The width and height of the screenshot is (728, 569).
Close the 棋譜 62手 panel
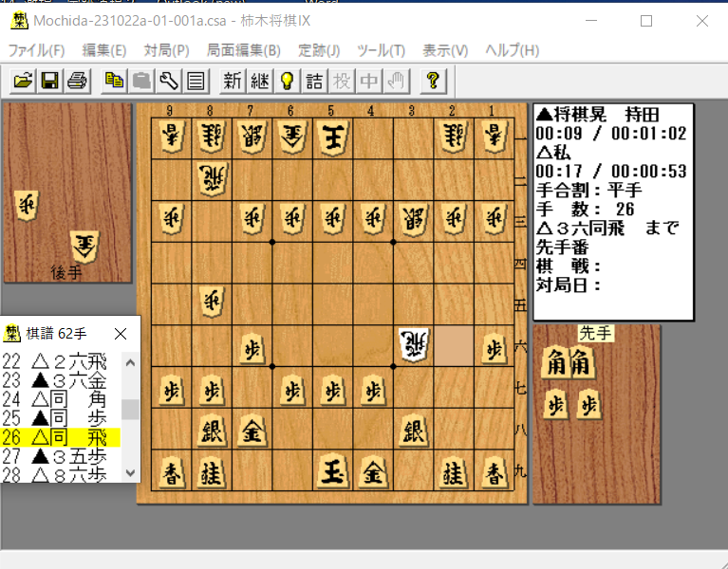[x=121, y=334]
